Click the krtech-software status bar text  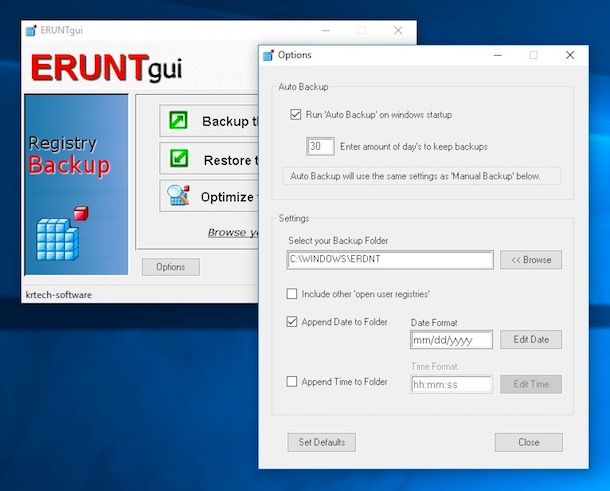(59, 295)
